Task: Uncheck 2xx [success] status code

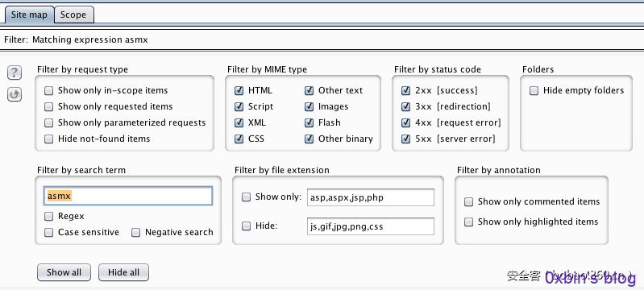Action: pos(405,90)
